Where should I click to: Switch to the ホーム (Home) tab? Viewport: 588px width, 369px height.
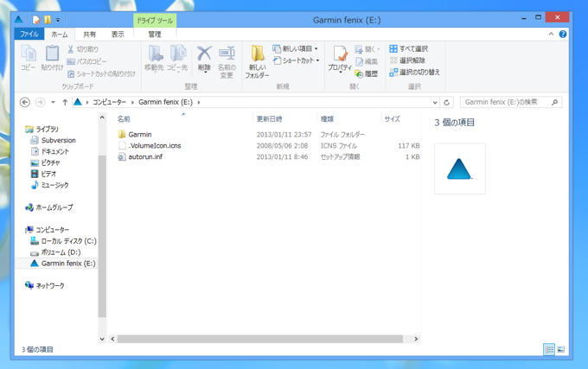pyautogui.click(x=60, y=34)
